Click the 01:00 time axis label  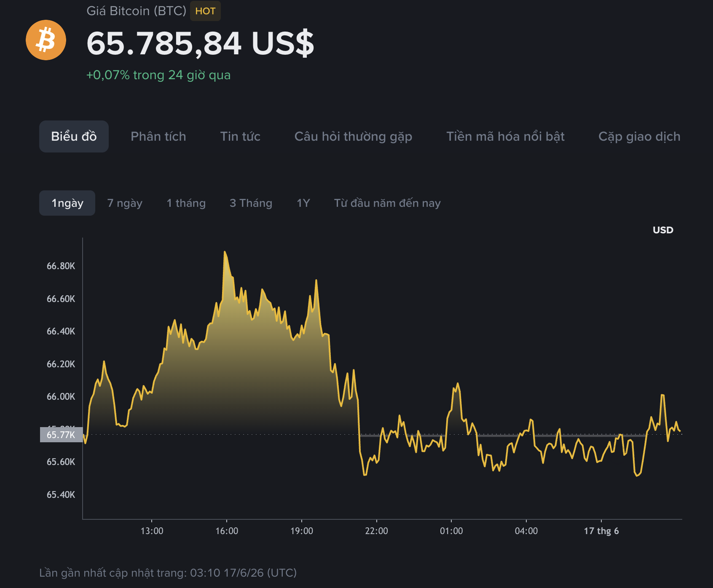coord(451,531)
